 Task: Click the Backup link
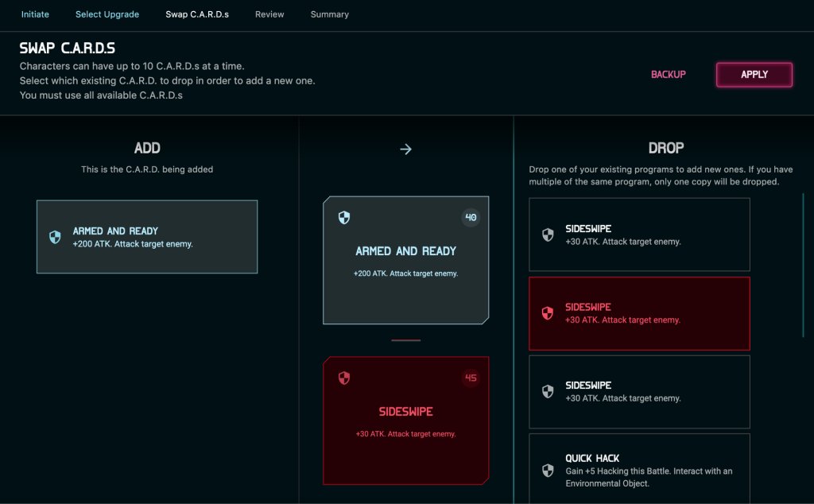point(668,75)
